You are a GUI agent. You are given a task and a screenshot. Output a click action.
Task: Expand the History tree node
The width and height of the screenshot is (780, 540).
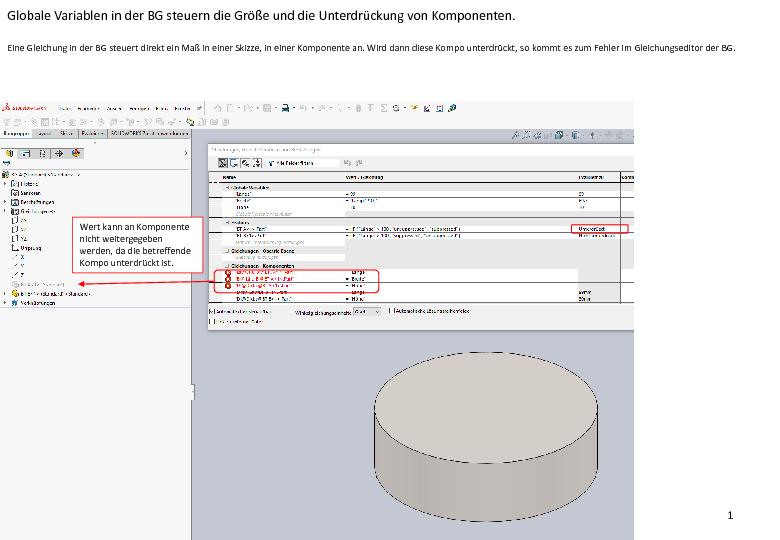coord(5,183)
